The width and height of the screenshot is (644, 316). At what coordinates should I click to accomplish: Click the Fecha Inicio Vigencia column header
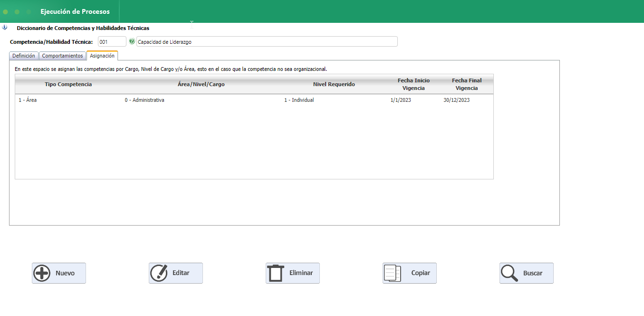[413, 84]
